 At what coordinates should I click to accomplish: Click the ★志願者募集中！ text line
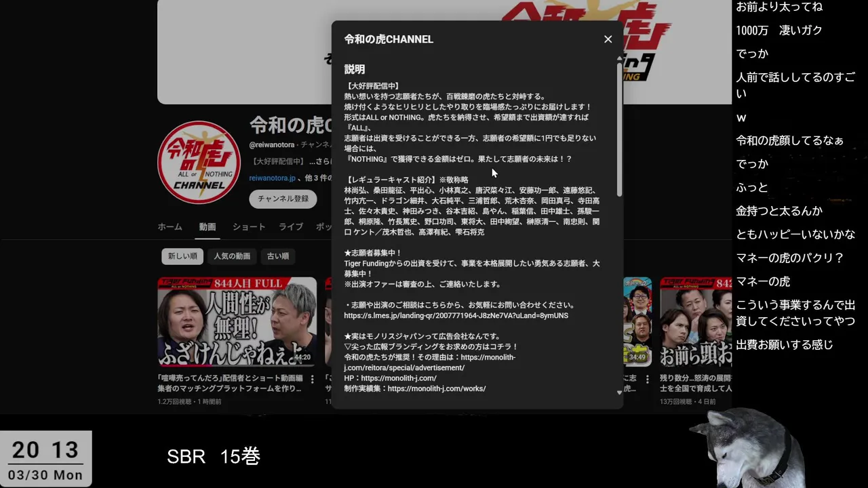373,253
